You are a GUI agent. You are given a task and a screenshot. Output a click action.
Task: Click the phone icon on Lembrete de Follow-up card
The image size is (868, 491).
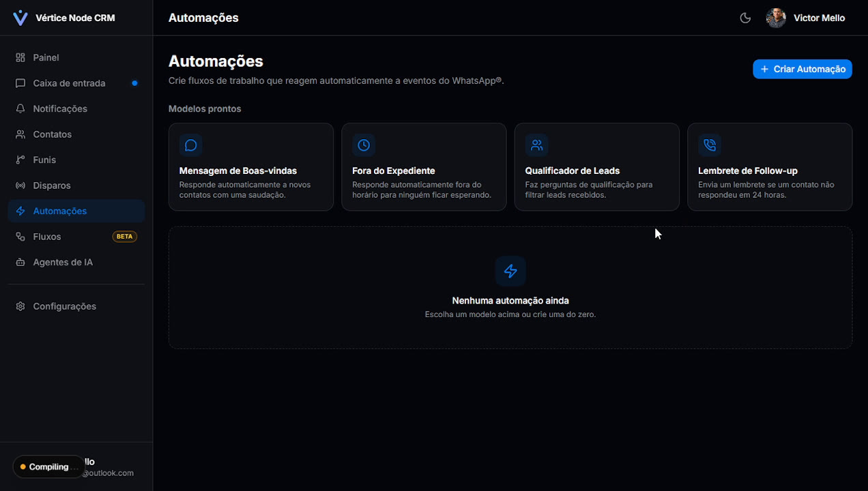(x=710, y=145)
